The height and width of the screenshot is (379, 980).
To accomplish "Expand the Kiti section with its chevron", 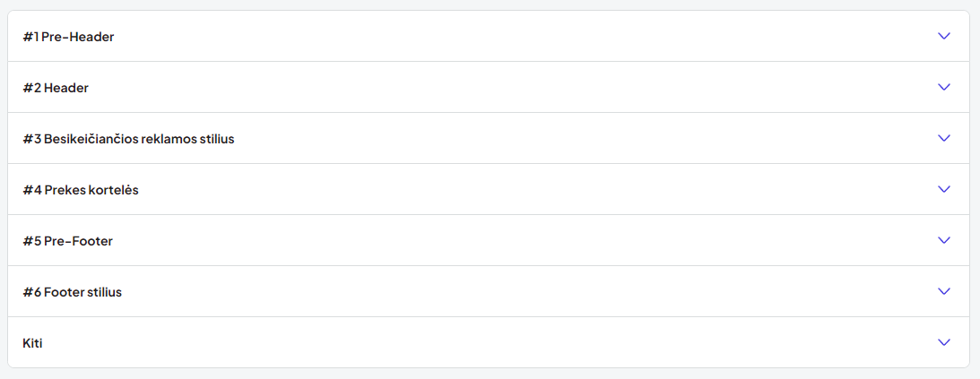I will pyautogui.click(x=944, y=343).
